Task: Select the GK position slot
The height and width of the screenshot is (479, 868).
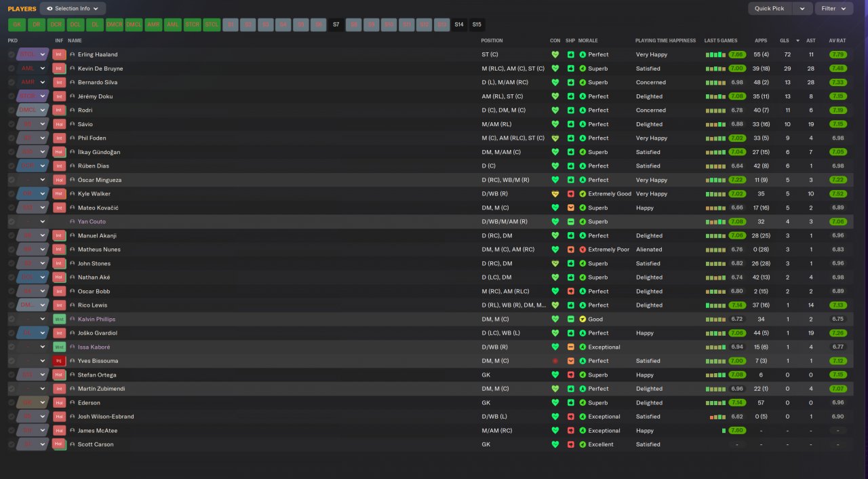Action: click(x=17, y=24)
